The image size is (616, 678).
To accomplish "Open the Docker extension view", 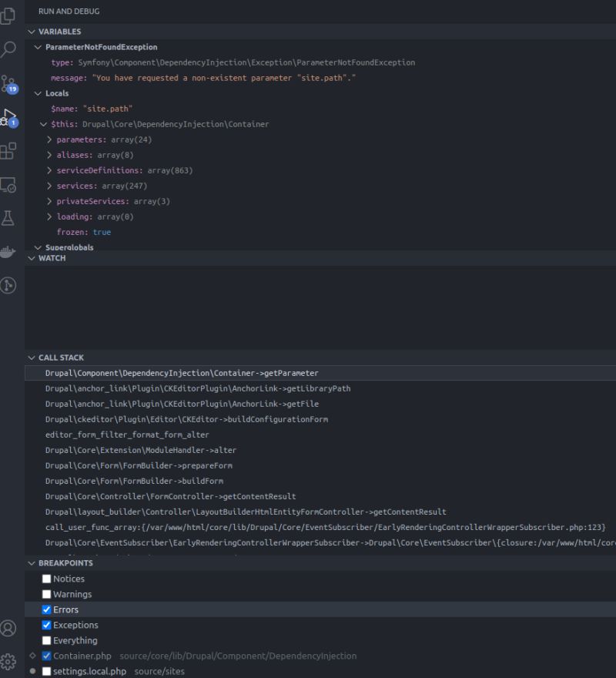I will click(9, 250).
